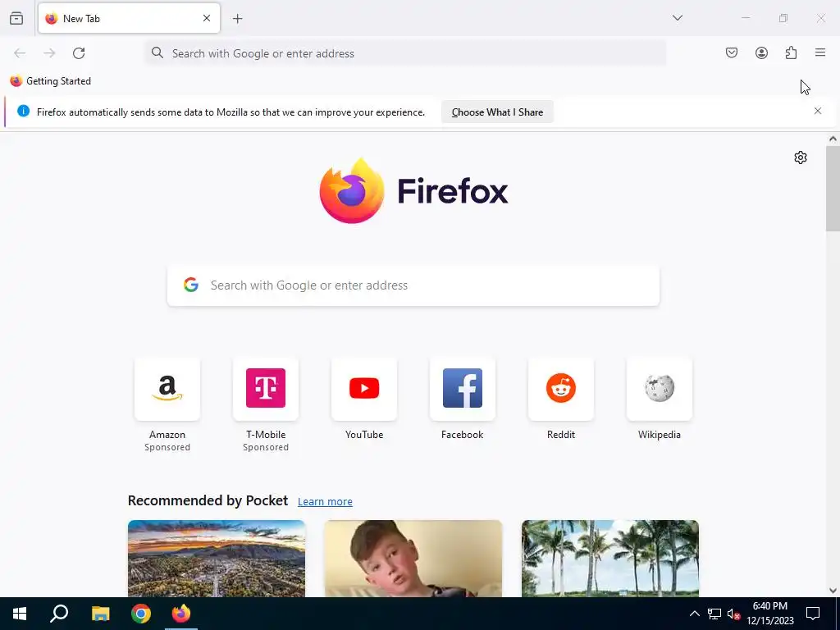The height and width of the screenshot is (630, 840).
Task: Open the taskbar clock and date
Action: (769, 614)
